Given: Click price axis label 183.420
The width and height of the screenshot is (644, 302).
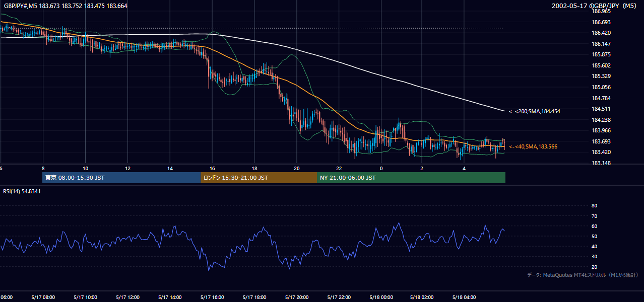Looking at the screenshot, I should click(x=601, y=152).
